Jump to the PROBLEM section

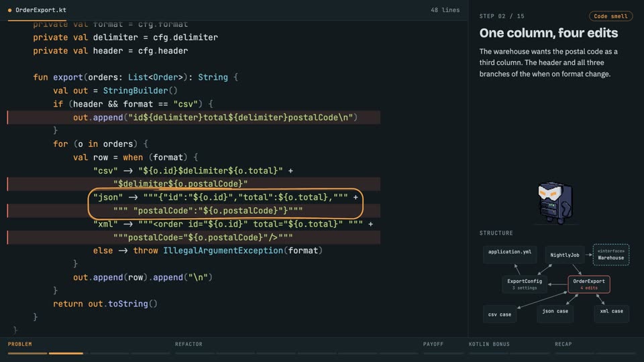(19, 344)
